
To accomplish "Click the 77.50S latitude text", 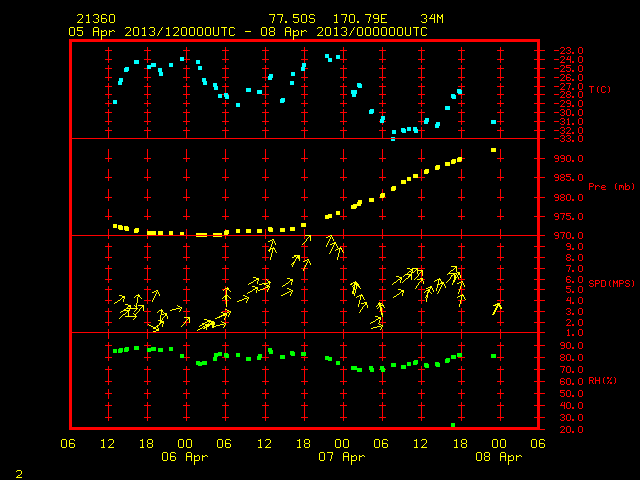I will (292, 19).
